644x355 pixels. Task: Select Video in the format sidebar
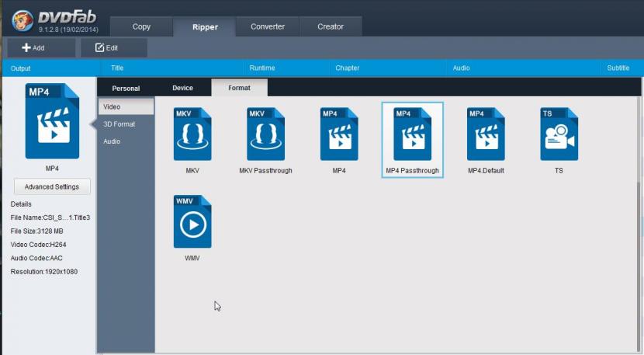point(126,106)
